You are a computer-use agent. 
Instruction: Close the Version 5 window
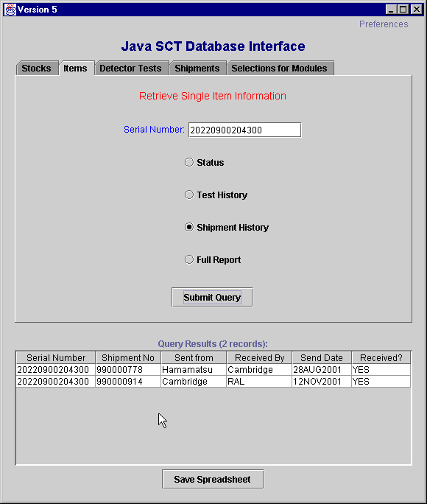point(417,10)
